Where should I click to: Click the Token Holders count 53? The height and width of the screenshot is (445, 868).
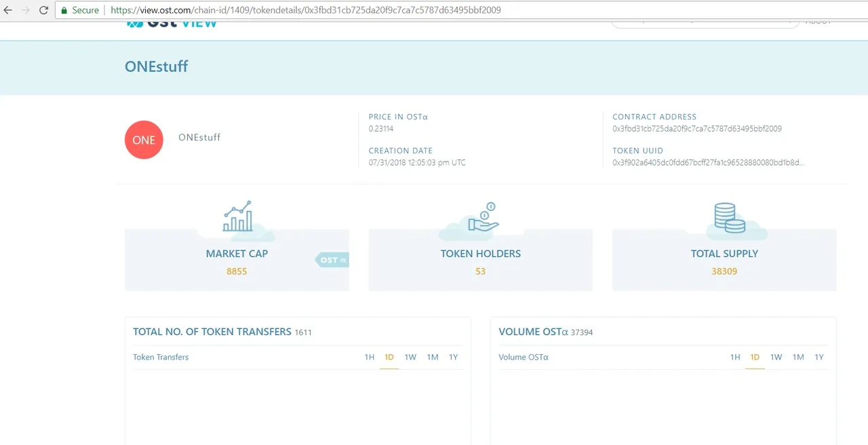481,271
